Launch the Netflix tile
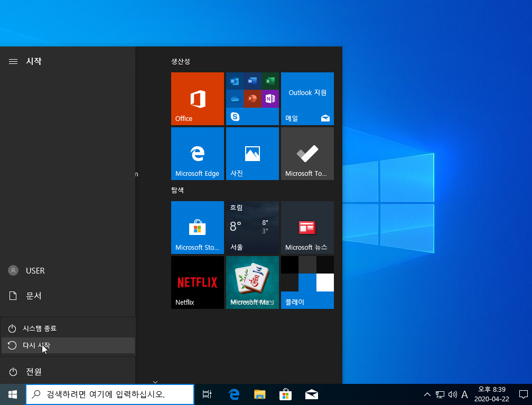This screenshot has height=405, width=532. (198, 282)
